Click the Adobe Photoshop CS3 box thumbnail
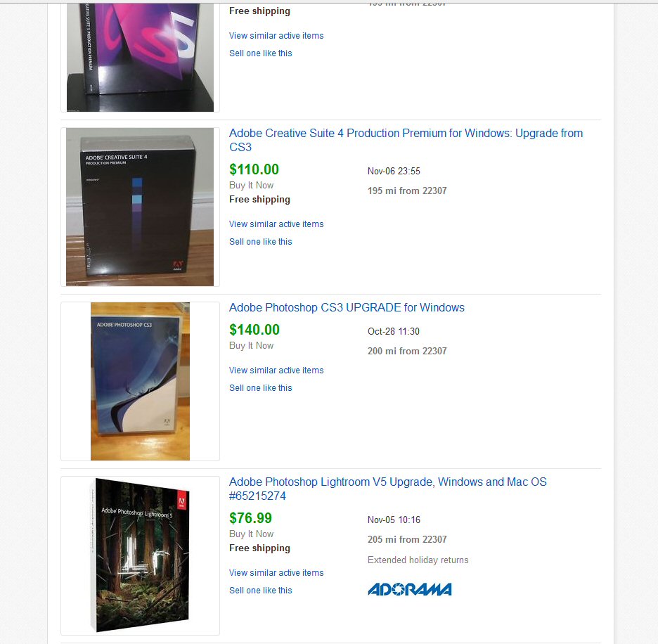 [140, 381]
